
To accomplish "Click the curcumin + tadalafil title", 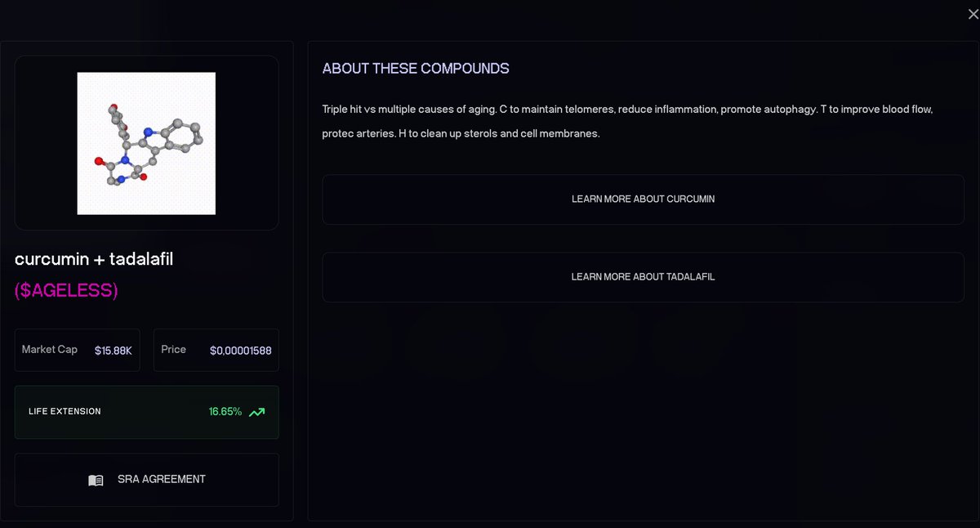I will point(94,259).
